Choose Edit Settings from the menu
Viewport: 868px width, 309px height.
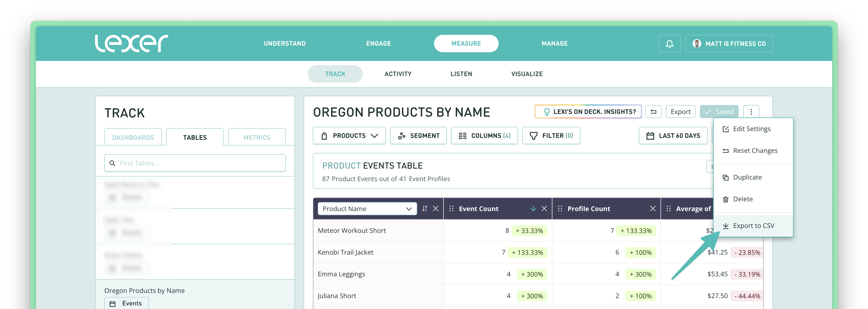click(753, 129)
